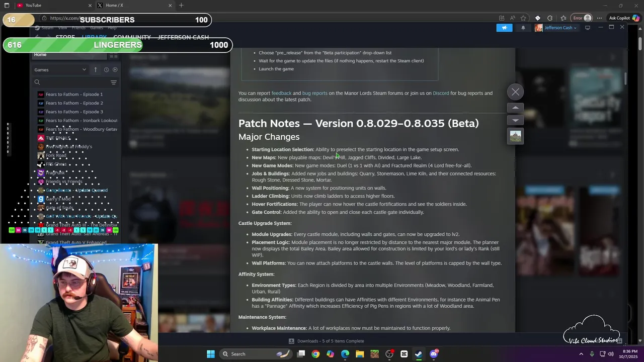This screenshot has width=644, height=362.
Task: Open advanced filters icon in Library search
Action: [114, 82]
